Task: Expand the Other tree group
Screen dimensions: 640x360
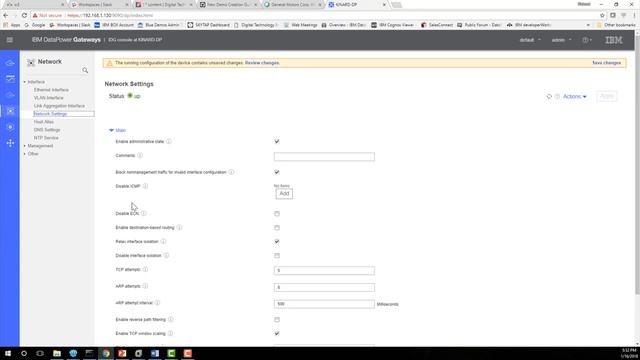Action: [24, 154]
